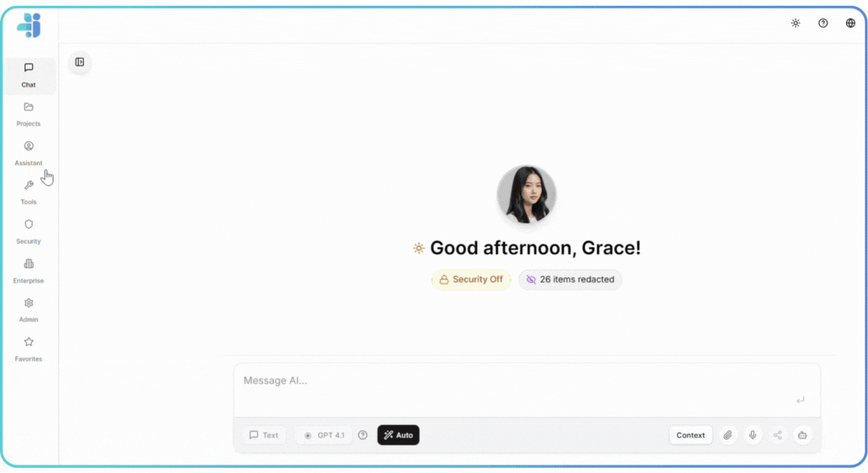Open the Tools wrench section
868x473 pixels.
click(x=28, y=193)
